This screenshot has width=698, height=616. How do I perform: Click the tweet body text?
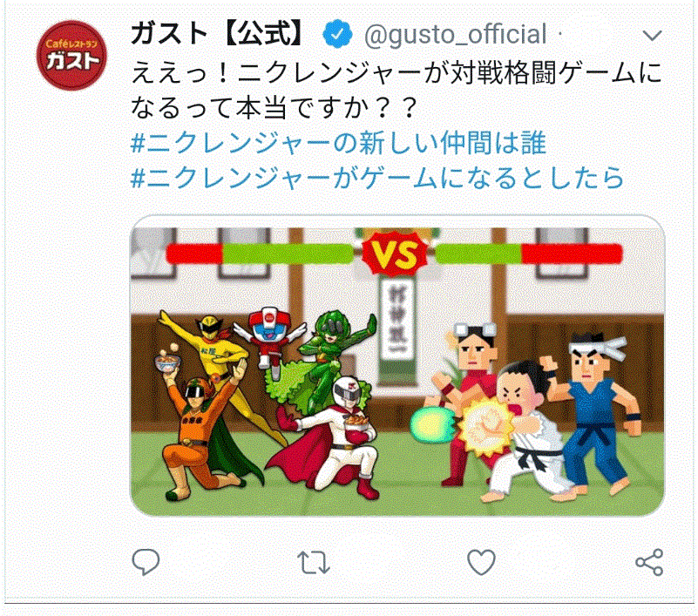point(396,91)
